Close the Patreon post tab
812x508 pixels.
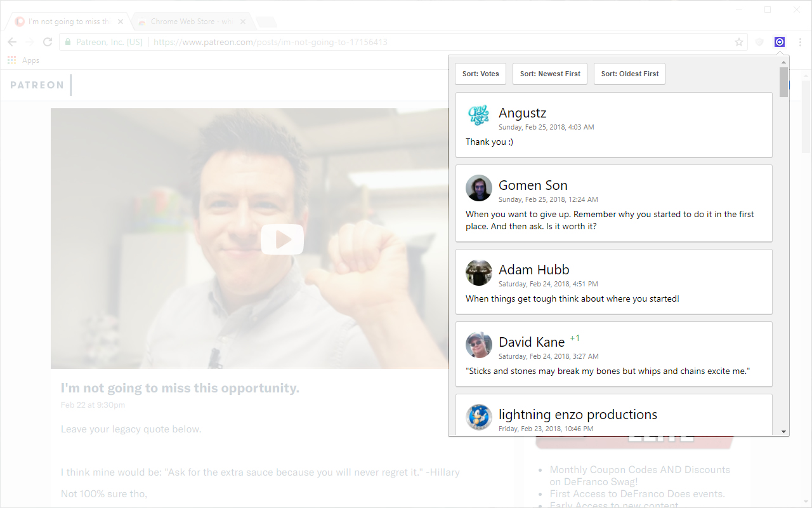tap(121, 22)
